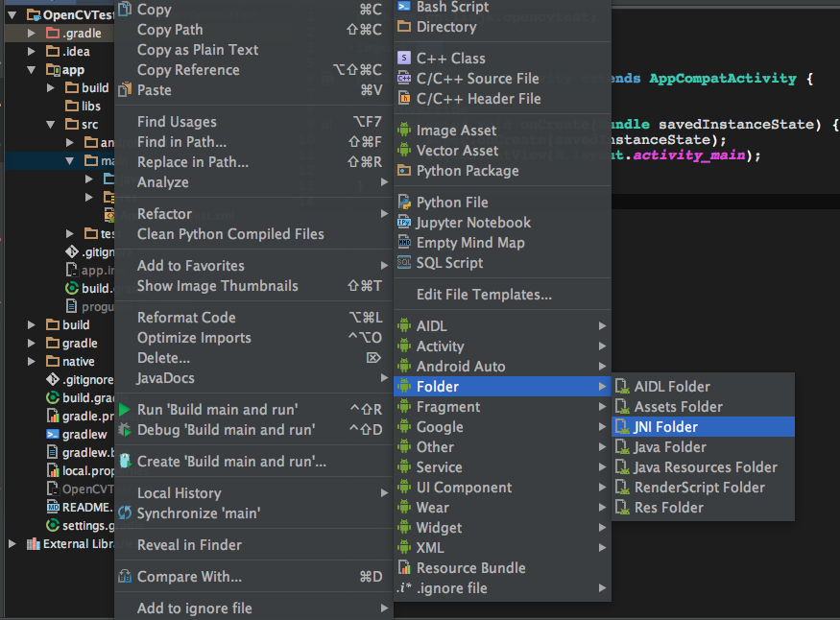Click the Paste clipboard icon
The image size is (840, 620).
(x=125, y=89)
